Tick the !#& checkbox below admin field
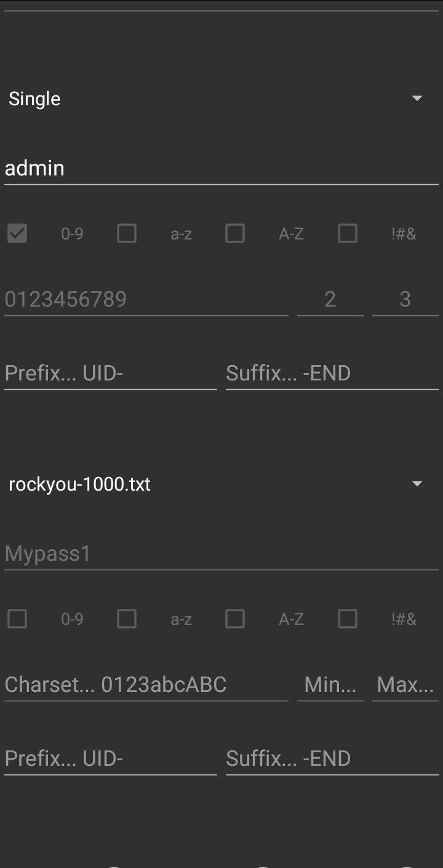Image resolution: width=443 pixels, height=868 pixels. 348,234
